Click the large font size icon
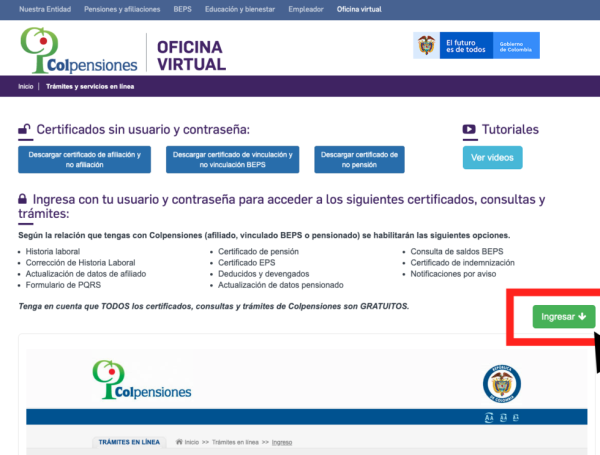The height and width of the screenshot is (455, 600). [x=489, y=417]
